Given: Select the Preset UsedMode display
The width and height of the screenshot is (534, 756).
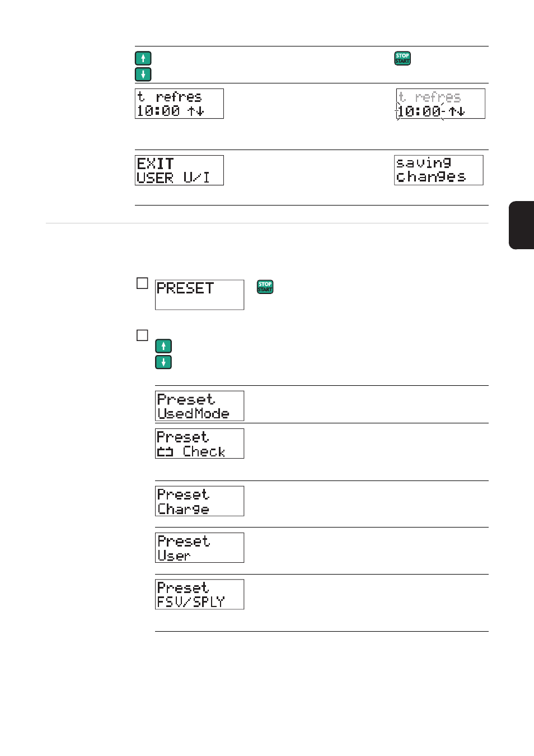Looking at the screenshot, I should coord(199,406).
